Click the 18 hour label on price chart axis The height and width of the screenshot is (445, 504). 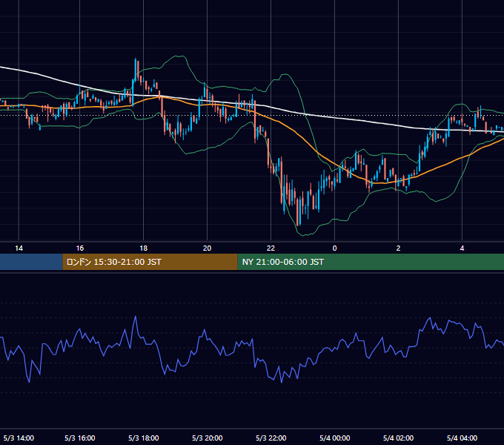click(x=143, y=248)
